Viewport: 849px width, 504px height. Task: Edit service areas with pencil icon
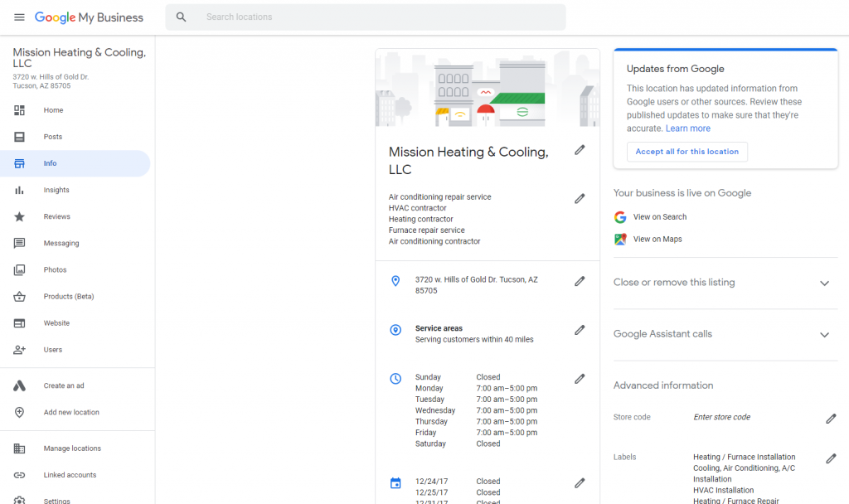[x=580, y=331]
